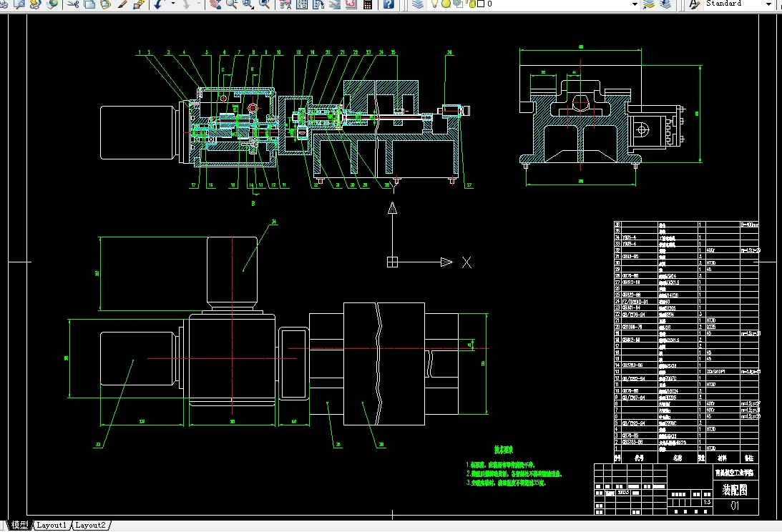782x532 pixels.
Task: Click the X axis label of UCS icon
Action: click(466, 262)
